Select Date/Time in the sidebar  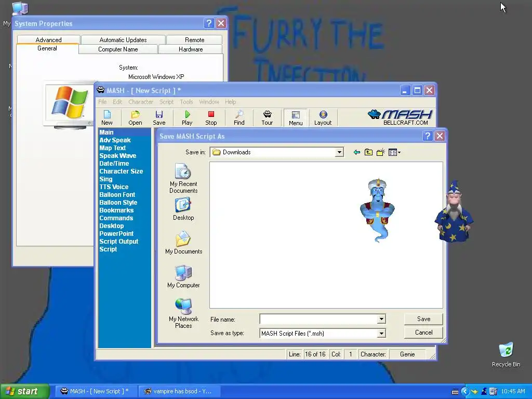click(114, 164)
